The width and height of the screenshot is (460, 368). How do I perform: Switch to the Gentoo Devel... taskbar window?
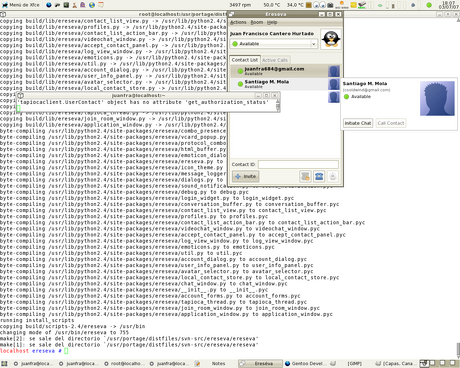[307, 363]
